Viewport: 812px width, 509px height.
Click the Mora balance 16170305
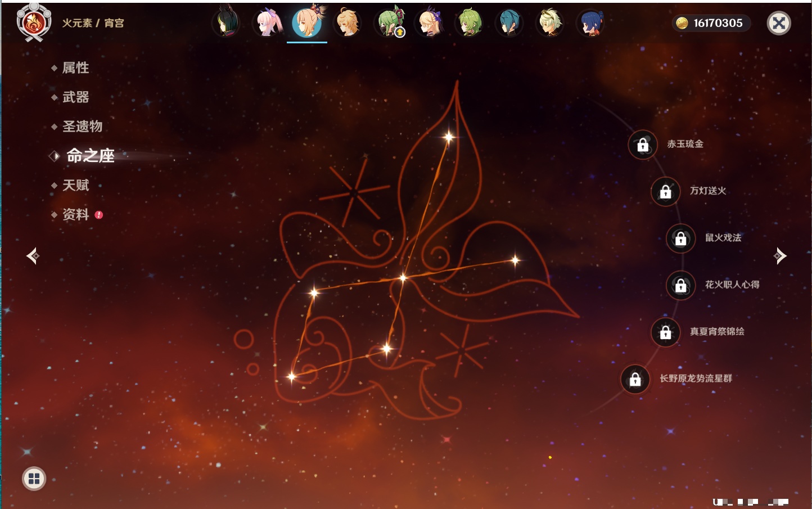pyautogui.click(x=718, y=23)
